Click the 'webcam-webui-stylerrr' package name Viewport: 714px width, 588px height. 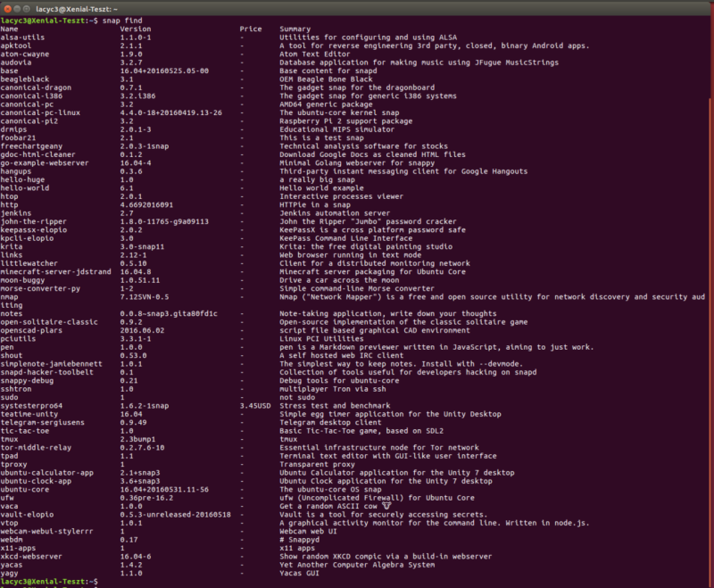[47, 532]
